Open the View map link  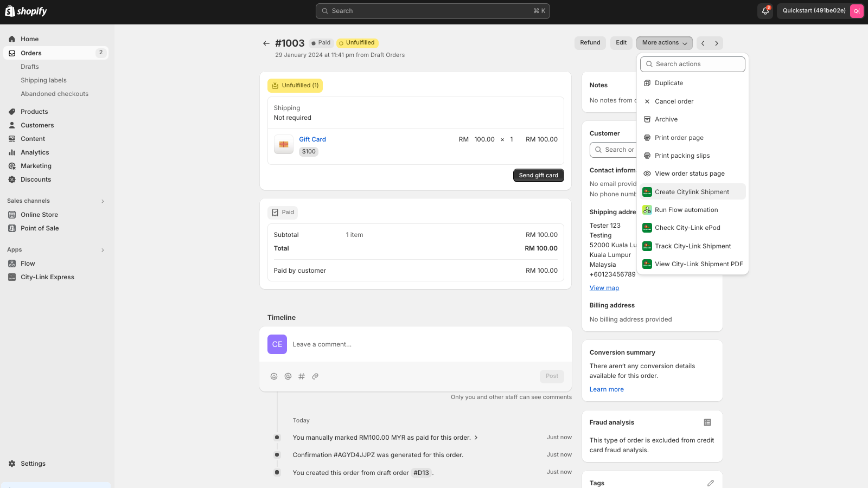click(604, 288)
